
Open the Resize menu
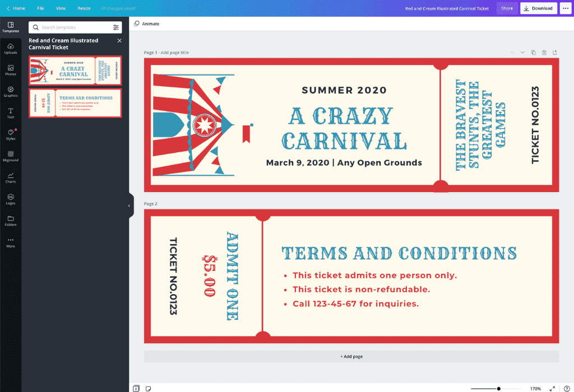84,8
